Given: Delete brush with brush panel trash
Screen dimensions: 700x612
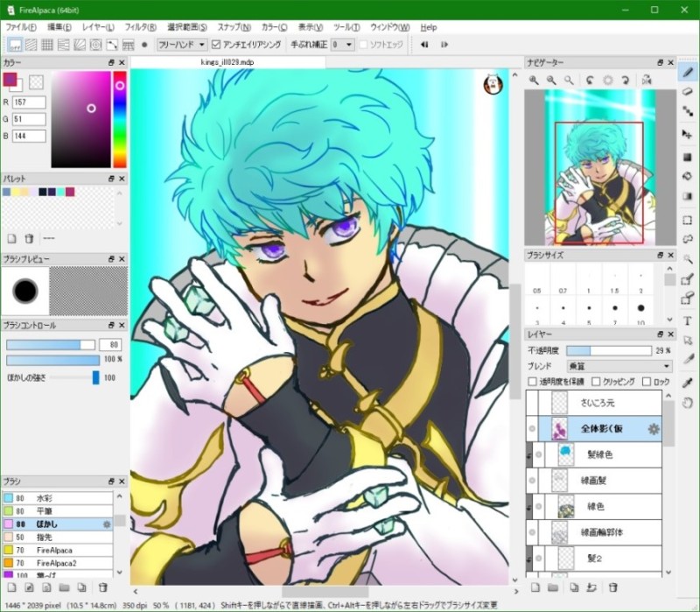Looking at the screenshot, I should click(x=103, y=587).
